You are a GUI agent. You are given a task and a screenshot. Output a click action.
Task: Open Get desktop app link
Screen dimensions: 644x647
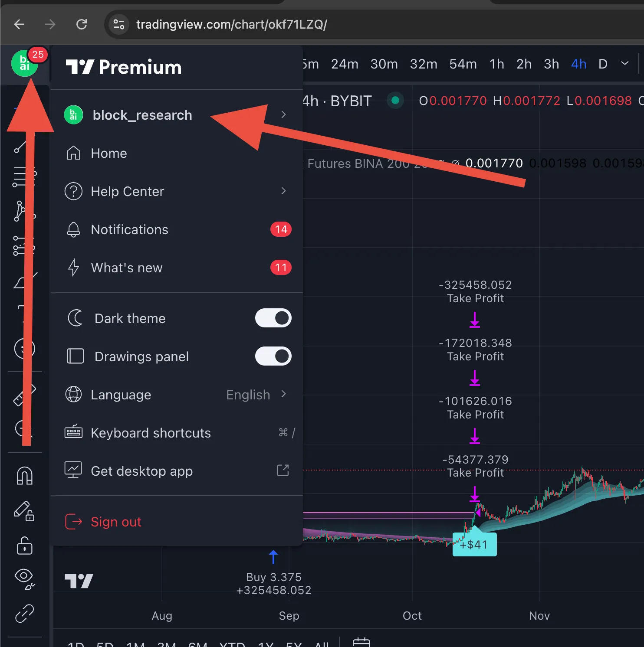141,471
